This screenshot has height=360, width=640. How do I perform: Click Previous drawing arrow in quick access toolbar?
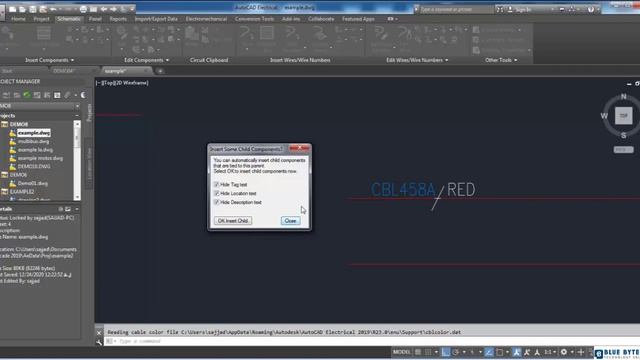point(104,9)
